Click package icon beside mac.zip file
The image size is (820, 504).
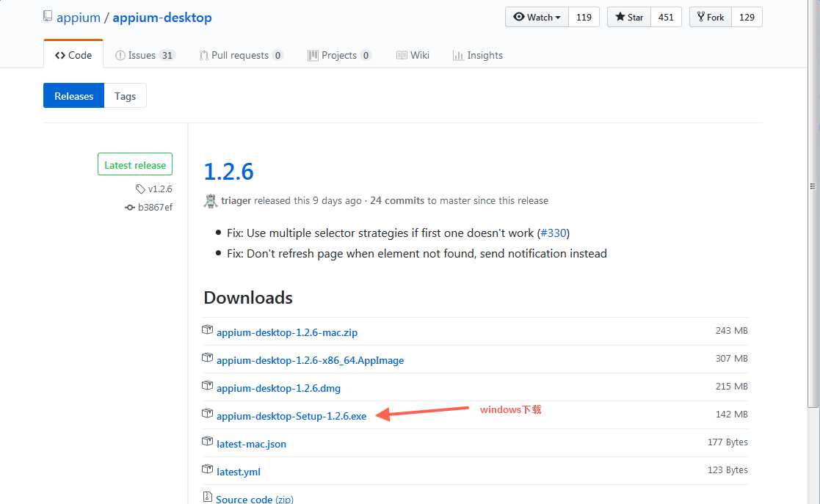point(208,330)
